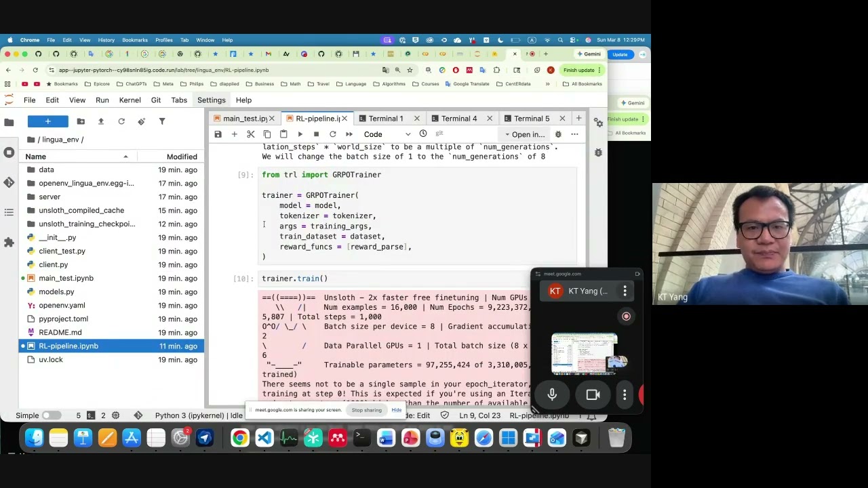868x488 pixels.
Task: Go to lingua_env folder in breadcrumb
Action: (x=59, y=140)
